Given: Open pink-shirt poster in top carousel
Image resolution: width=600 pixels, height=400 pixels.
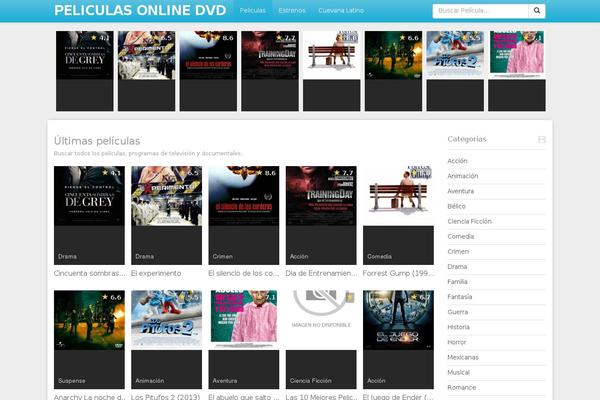Looking at the screenshot, I should 517,71.
